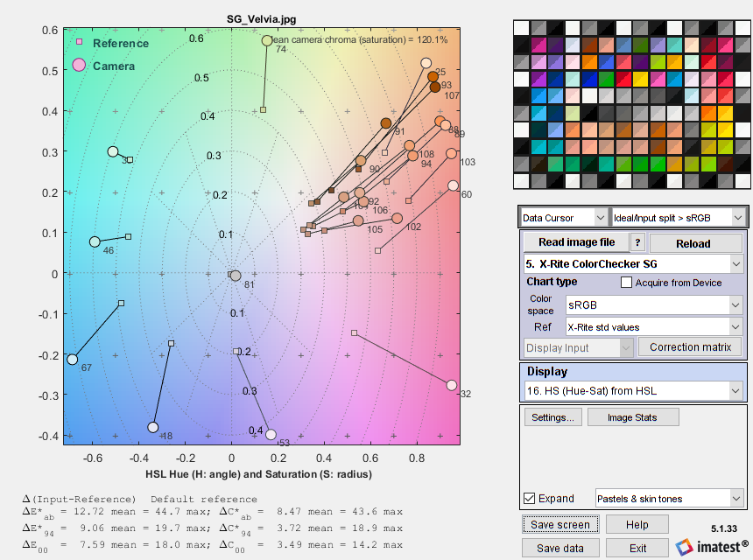Click the Read image file button
Viewport: 753px width, 560px height.
point(575,243)
